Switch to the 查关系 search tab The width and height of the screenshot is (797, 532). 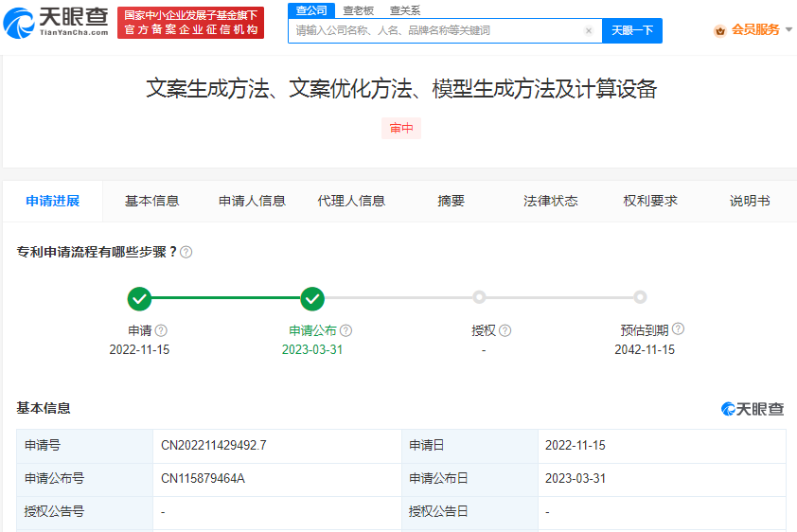[x=405, y=9]
